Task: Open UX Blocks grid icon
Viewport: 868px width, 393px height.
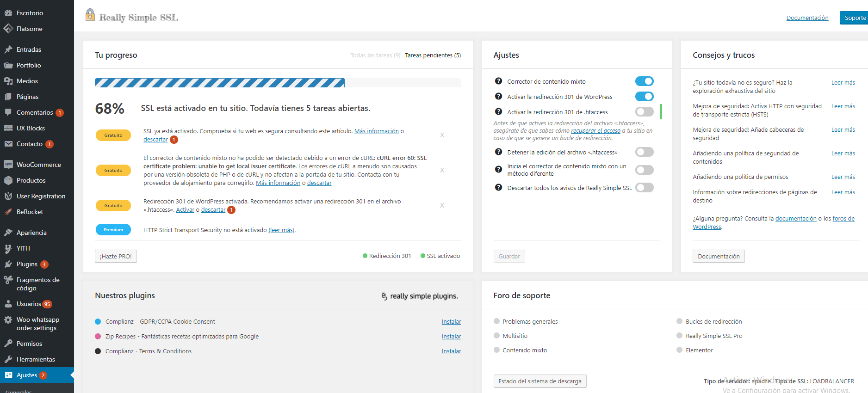Action: pos(8,128)
